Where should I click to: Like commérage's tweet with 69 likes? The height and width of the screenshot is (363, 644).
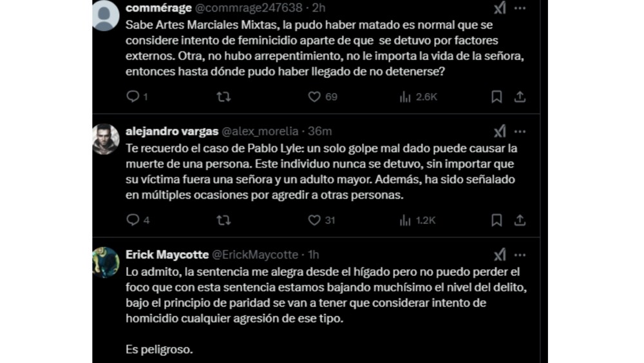(x=314, y=97)
